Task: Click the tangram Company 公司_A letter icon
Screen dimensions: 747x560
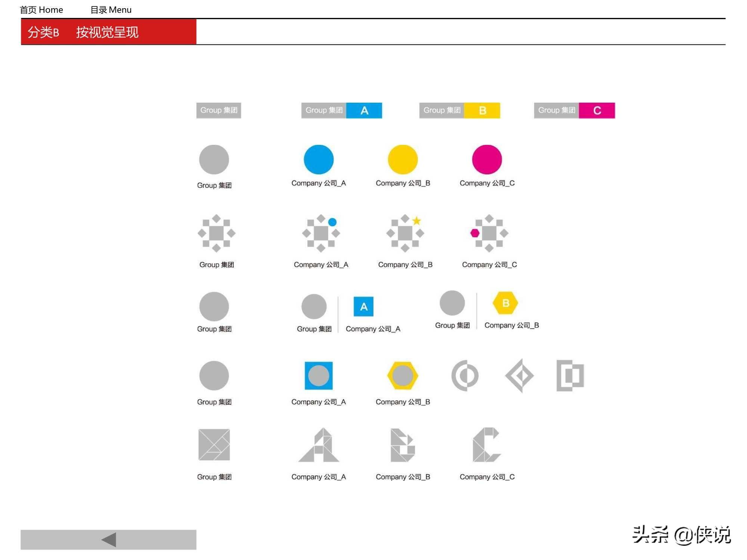Action: pos(318,448)
